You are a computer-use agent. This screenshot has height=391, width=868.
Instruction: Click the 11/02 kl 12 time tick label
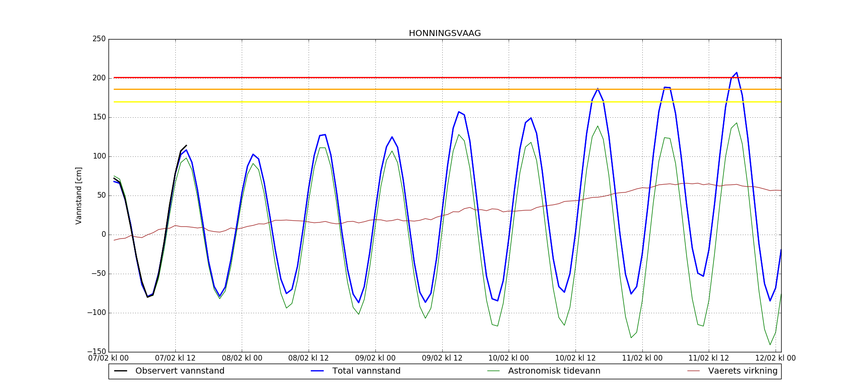709,358
